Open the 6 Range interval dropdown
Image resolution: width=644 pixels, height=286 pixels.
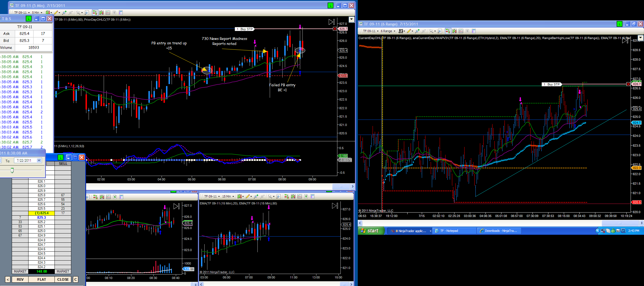coord(388,31)
